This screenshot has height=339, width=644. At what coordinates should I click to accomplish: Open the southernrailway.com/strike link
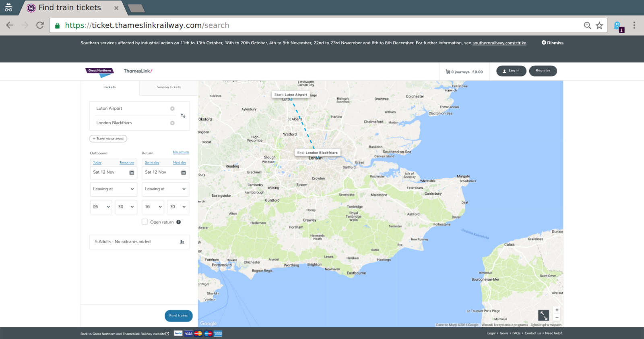pos(500,43)
